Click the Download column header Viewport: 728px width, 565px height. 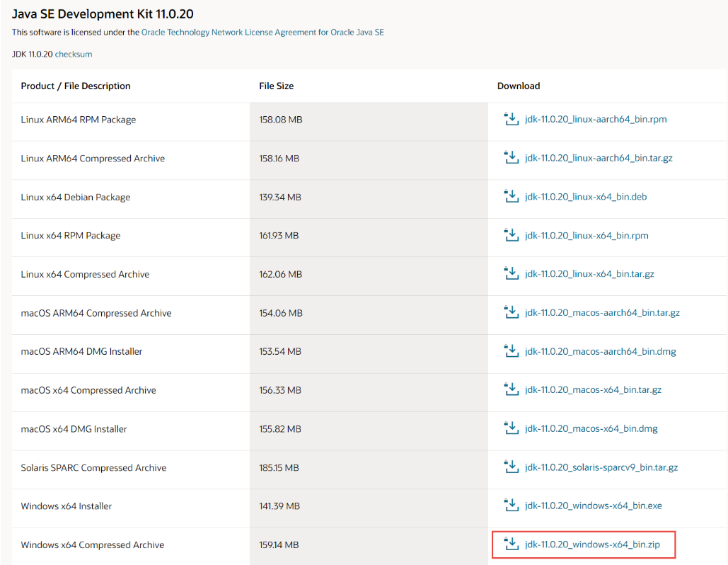click(519, 86)
